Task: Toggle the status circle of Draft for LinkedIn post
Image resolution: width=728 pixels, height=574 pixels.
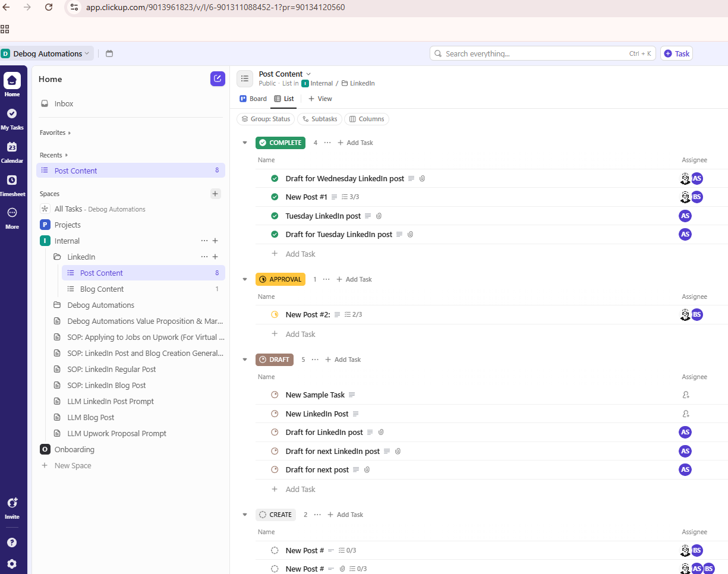Action: click(x=275, y=432)
